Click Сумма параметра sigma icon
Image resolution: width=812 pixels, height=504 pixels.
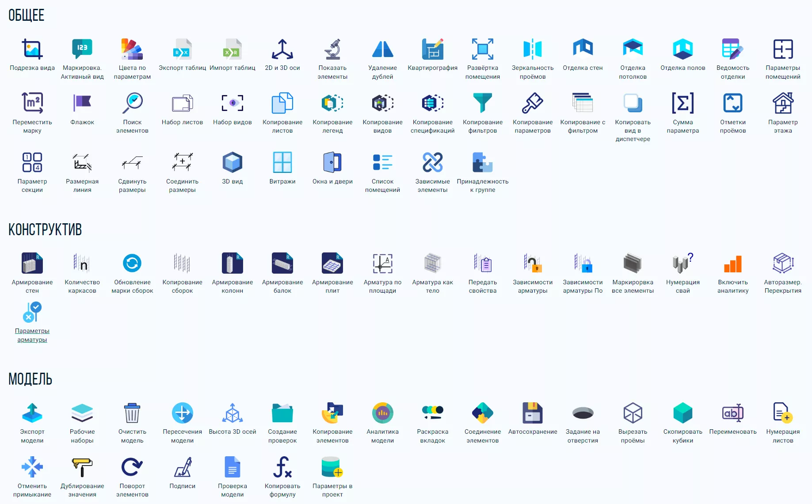click(x=683, y=103)
